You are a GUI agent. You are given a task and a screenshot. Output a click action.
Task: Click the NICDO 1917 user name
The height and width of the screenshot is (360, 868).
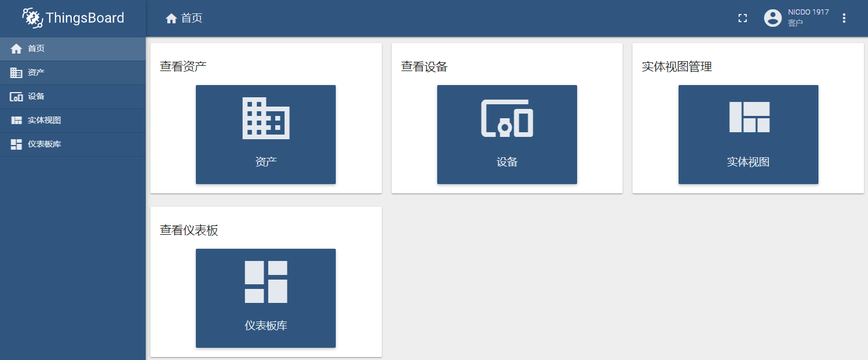click(x=809, y=12)
